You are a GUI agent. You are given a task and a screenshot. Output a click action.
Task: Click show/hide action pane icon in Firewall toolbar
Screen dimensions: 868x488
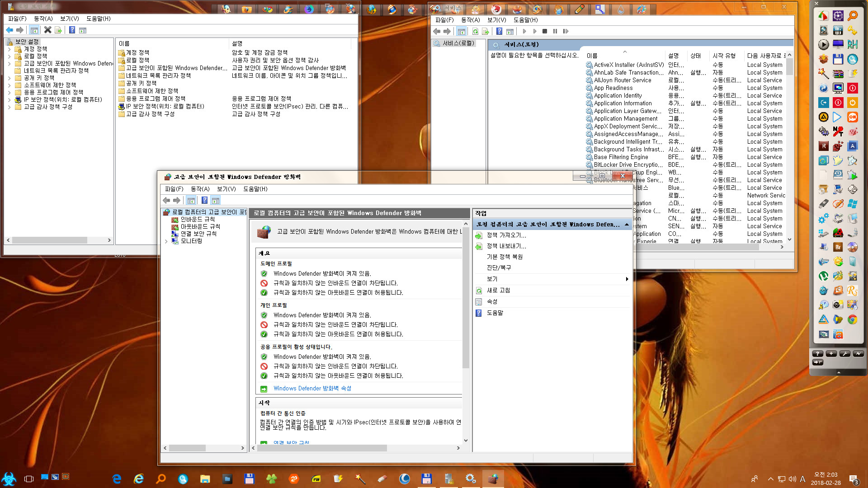[x=216, y=200]
